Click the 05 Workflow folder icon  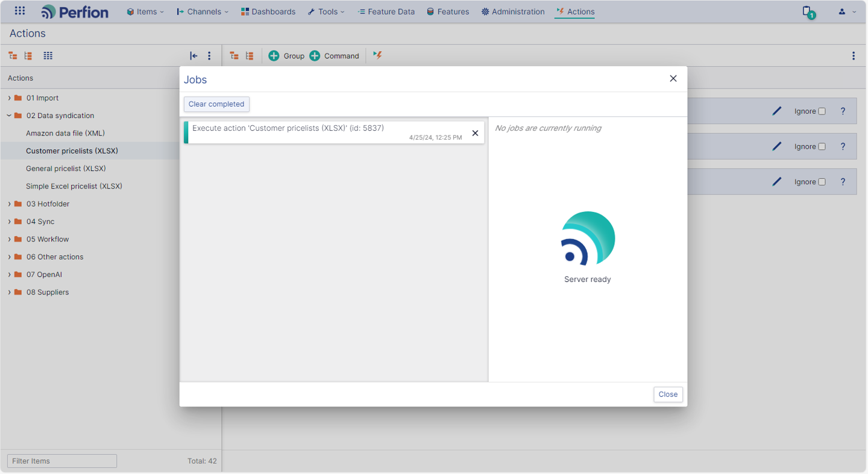point(18,239)
